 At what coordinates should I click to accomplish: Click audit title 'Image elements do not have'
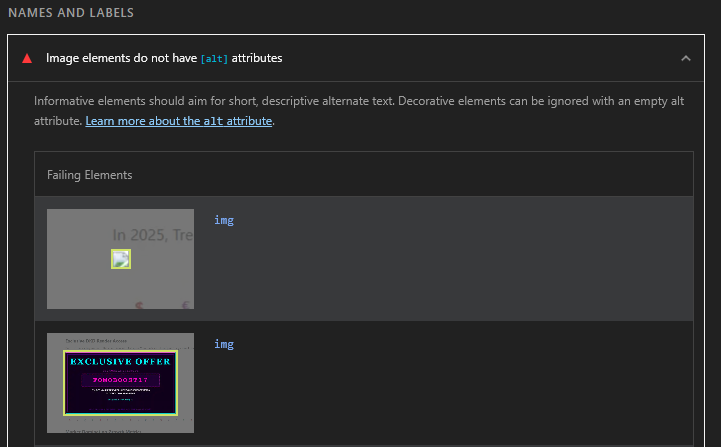[121, 58]
